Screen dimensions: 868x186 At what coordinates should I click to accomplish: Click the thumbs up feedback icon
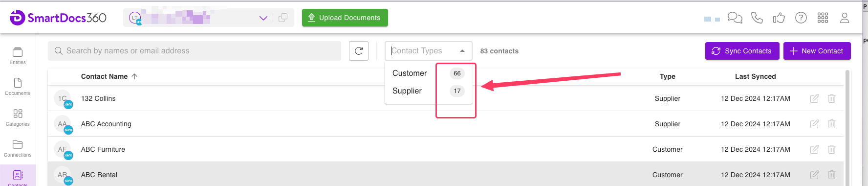pyautogui.click(x=779, y=18)
